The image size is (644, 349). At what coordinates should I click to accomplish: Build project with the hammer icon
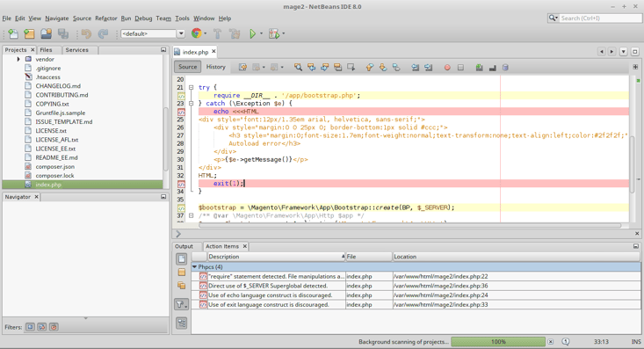click(x=218, y=33)
